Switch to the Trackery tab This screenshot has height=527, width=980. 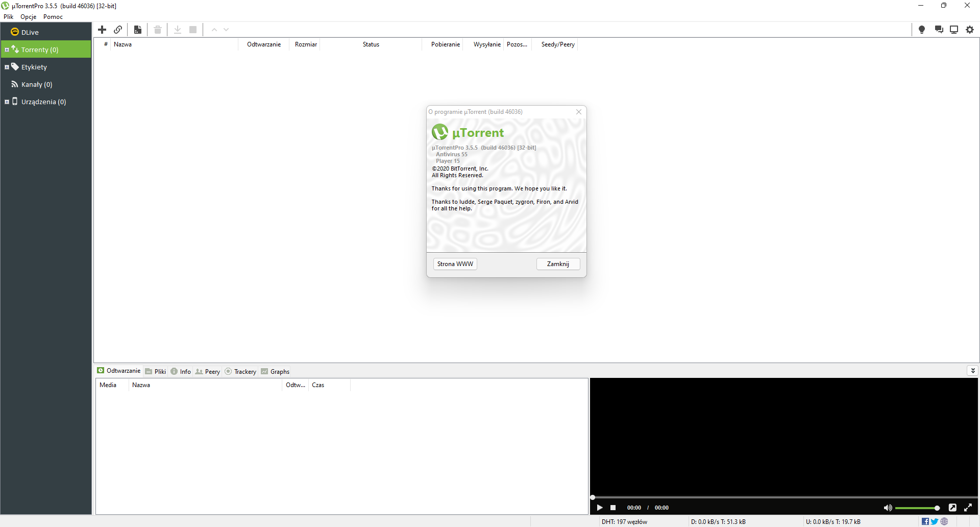click(x=241, y=371)
